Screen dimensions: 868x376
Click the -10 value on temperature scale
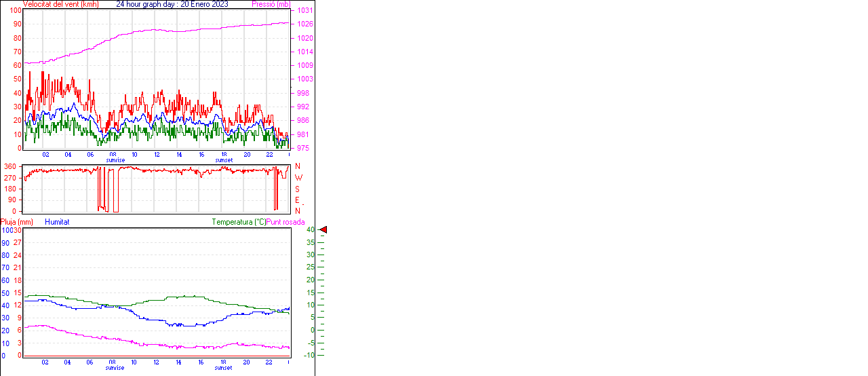pos(309,355)
